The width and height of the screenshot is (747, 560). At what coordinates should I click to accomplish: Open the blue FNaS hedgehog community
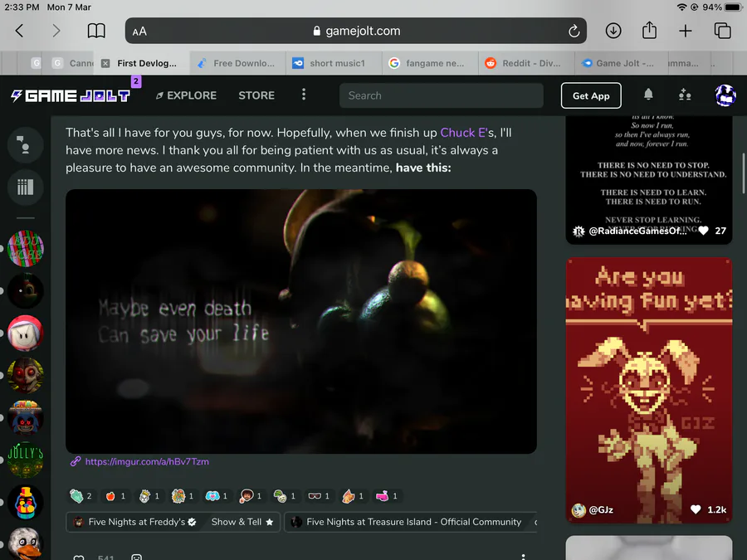tap(25, 417)
